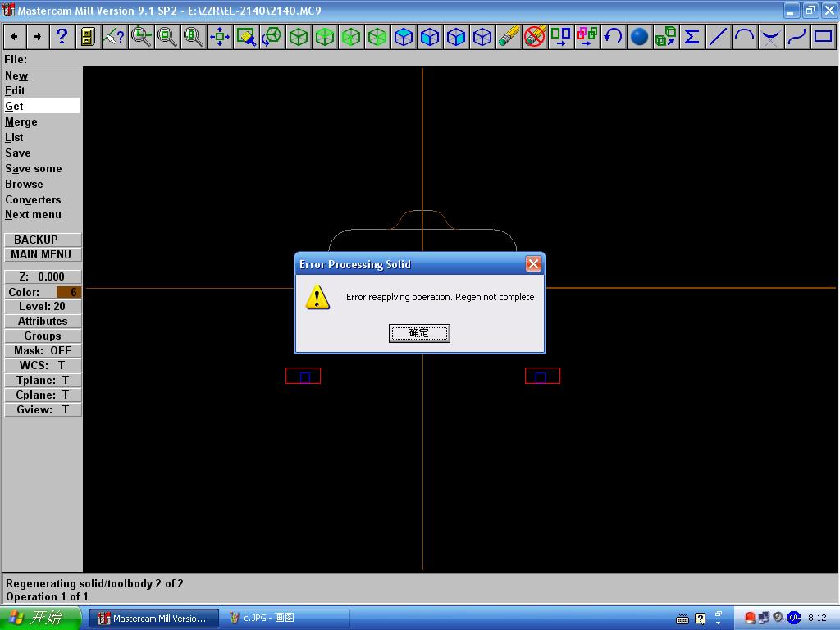Click the pink and green squares translate icon

coord(587,37)
